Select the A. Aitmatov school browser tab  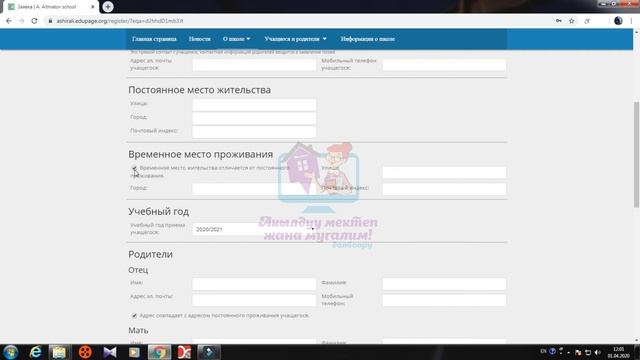[x=50, y=7]
